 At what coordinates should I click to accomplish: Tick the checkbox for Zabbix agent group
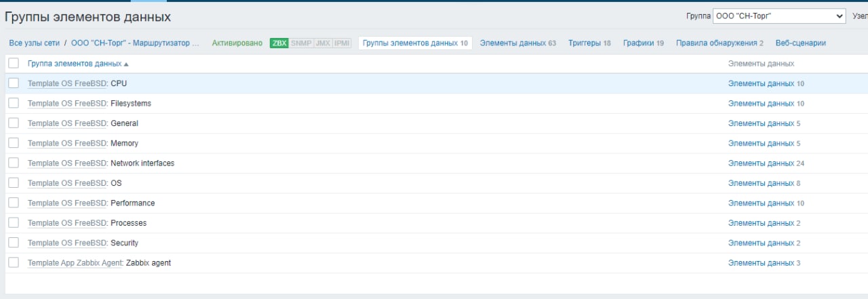(14, 262)
